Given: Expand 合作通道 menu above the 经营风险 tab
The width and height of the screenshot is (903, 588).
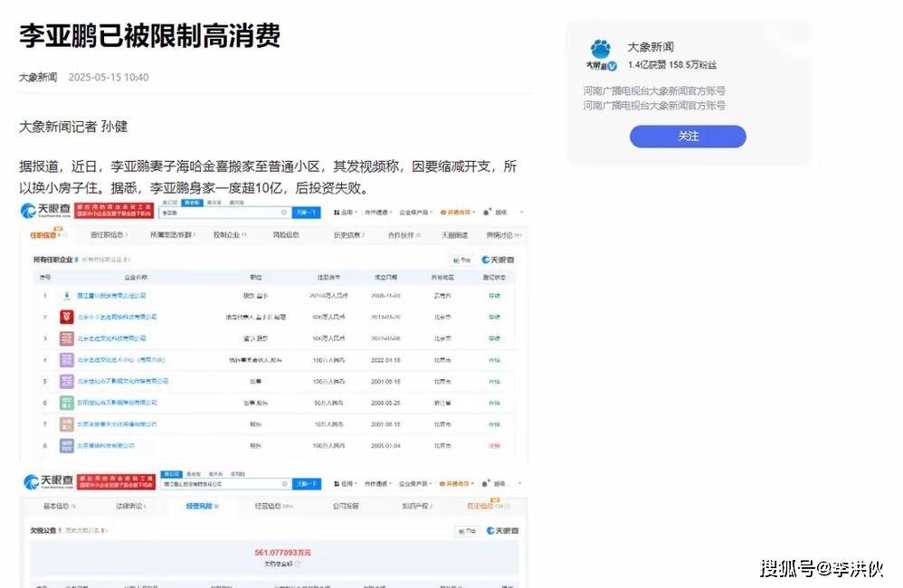Looking at the screenshot, I should [378, 484].
